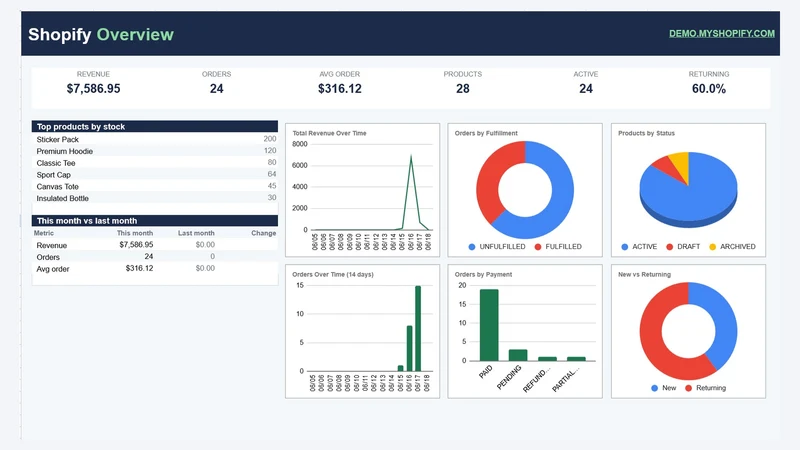This screenshot has height=450, width=800.
Task: Click the New legend blue dot
Action: pyautogui.click(x=655, y=388)
